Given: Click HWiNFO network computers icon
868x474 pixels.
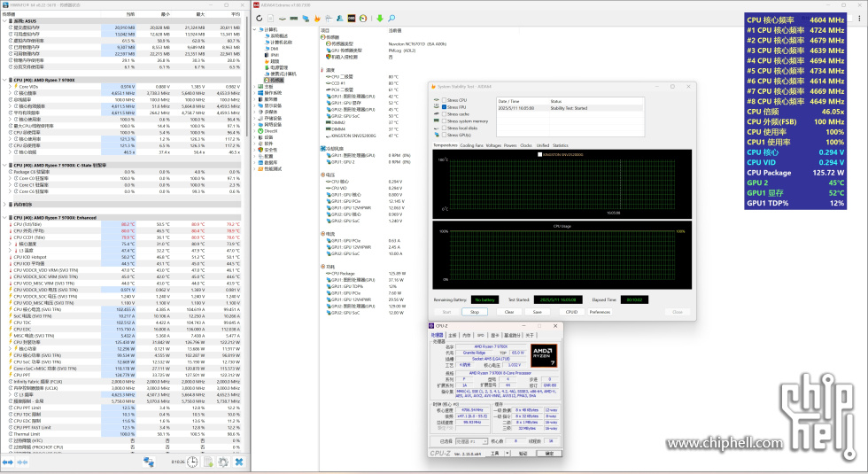Looking at the screenshot, I should (x=149, y=462).
